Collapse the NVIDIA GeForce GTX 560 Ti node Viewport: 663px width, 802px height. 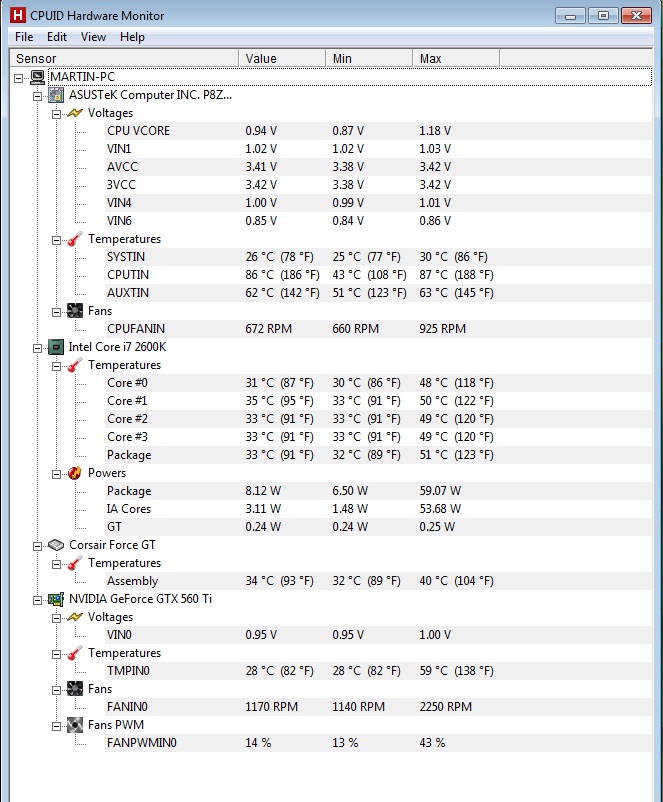click(37, 600)
